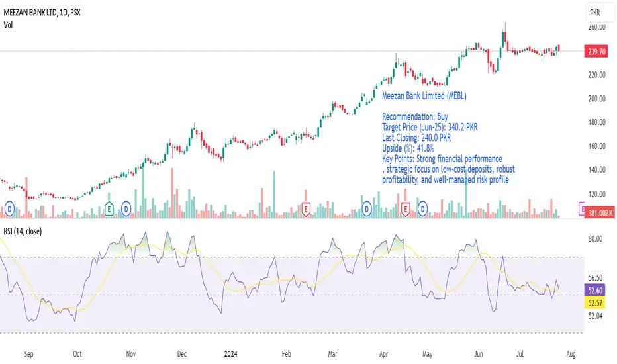
Task: Click the Vol indicator label
Action: tap(8, 25)
